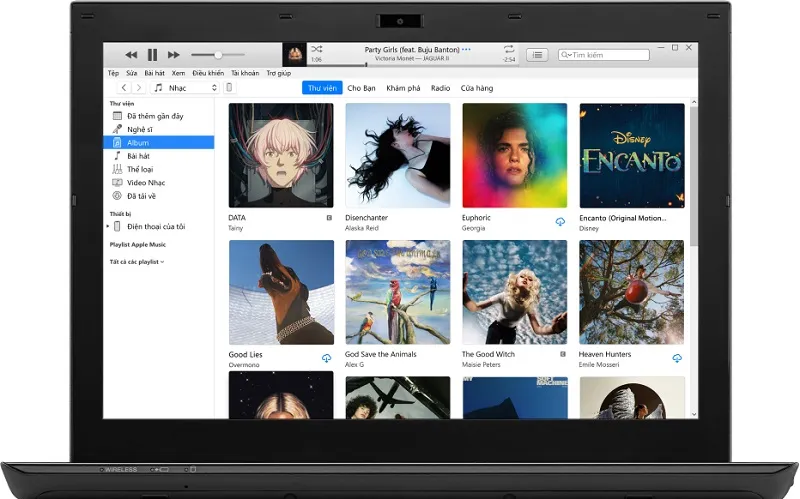Open Disenchanter album cover
The height and width of the screenshot is (499, 800).
(x=398, y=155)
